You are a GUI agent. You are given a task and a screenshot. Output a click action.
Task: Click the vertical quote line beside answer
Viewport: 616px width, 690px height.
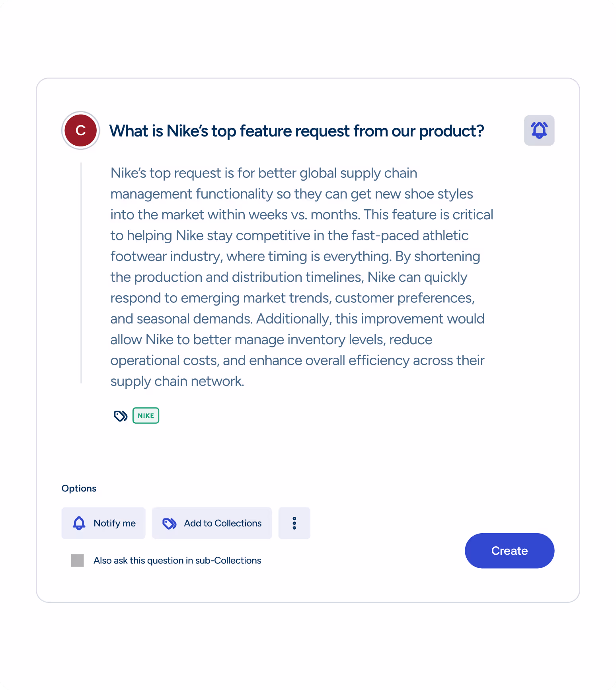coord(81,273)
